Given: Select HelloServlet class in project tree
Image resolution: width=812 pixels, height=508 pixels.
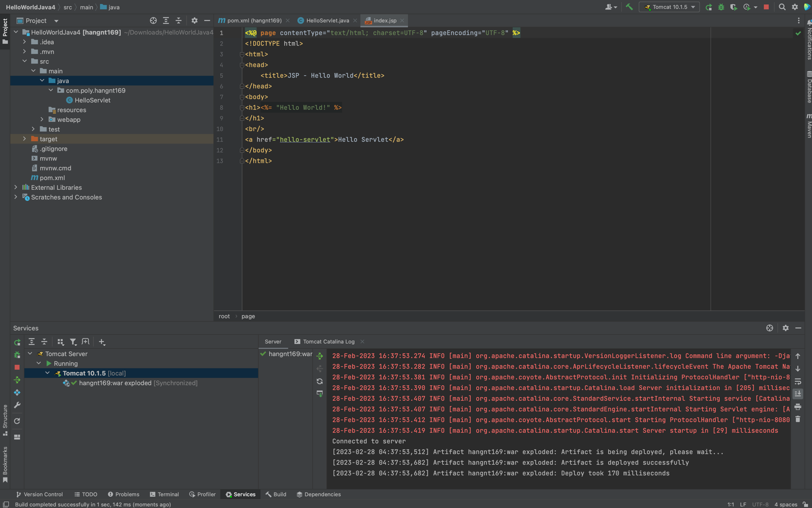Looking at the screenshot, I should coord(92,100).
